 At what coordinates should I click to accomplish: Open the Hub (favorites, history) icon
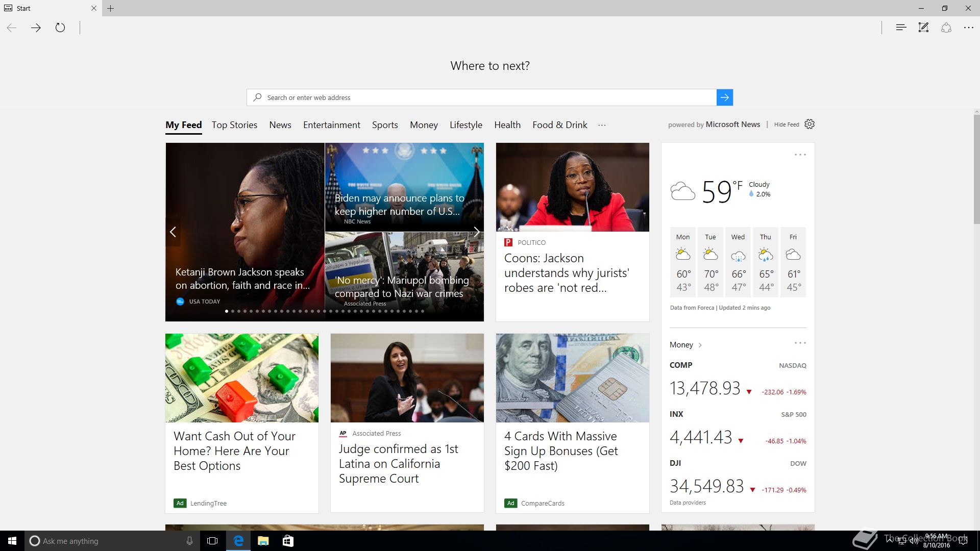(x=901, y=28)
